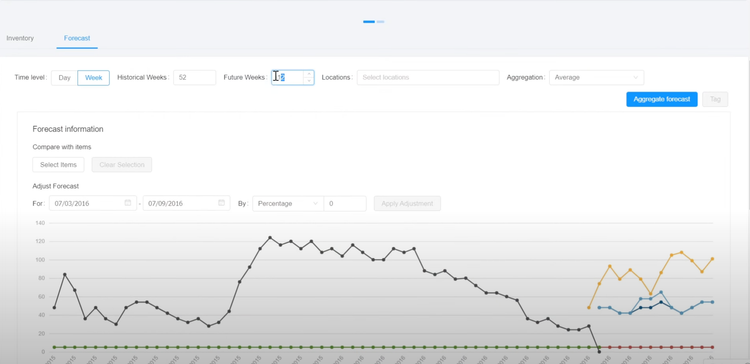750x364 pixels.
Task: Click the last orange forecast data point
Action: click(712, 259)
